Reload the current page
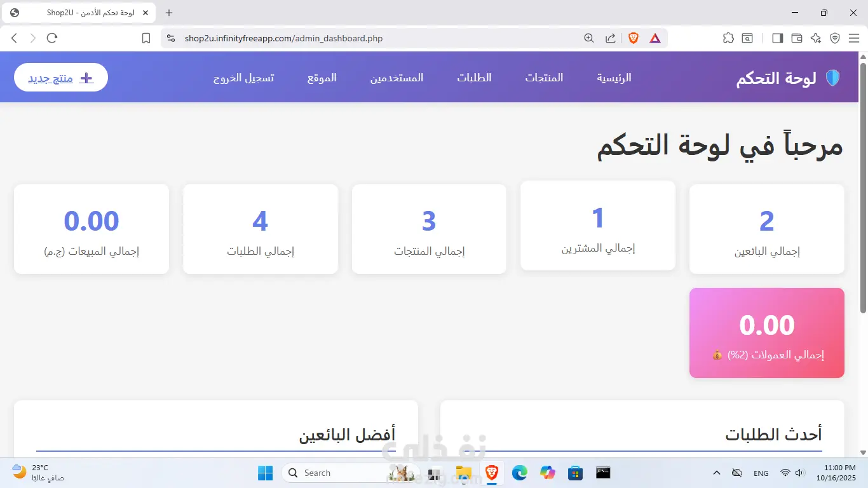Viewport: 868px width, 488px height. click(x=52, y=38)
